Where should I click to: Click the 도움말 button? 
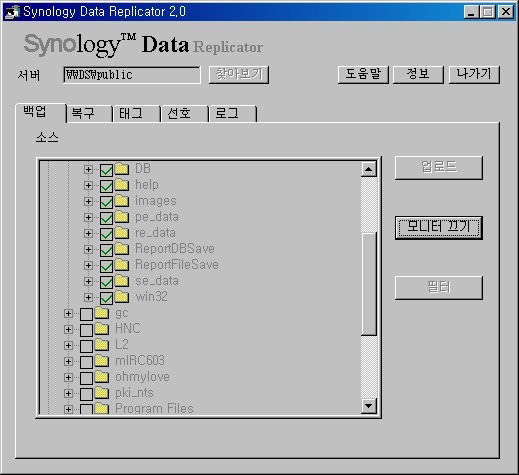coord(363,74)
